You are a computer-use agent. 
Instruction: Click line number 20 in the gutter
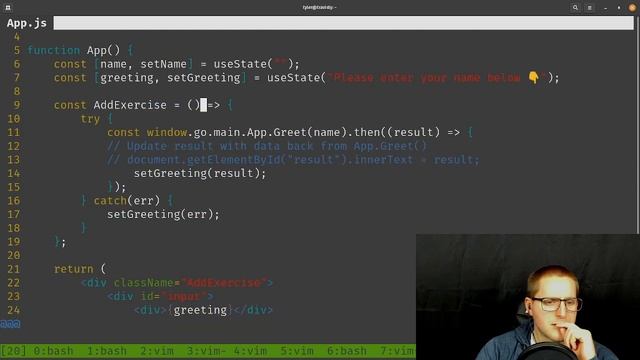13,256
